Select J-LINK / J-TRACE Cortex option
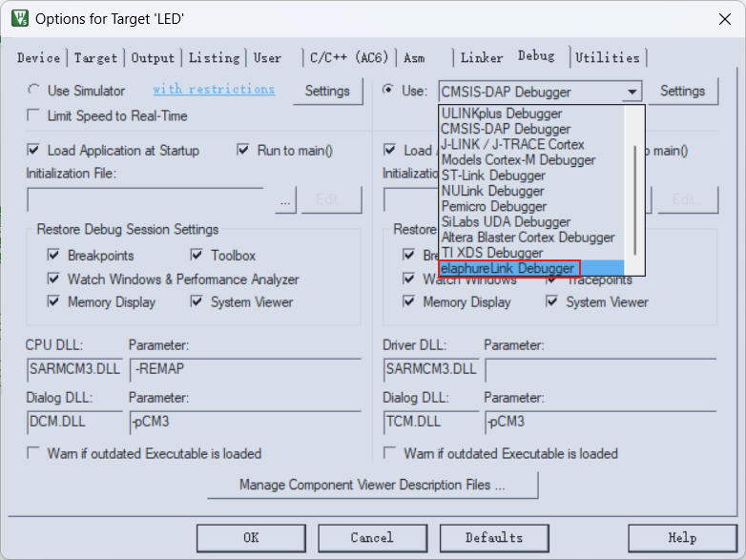This screenshot has height=560, width=746. tap(532, 145)
